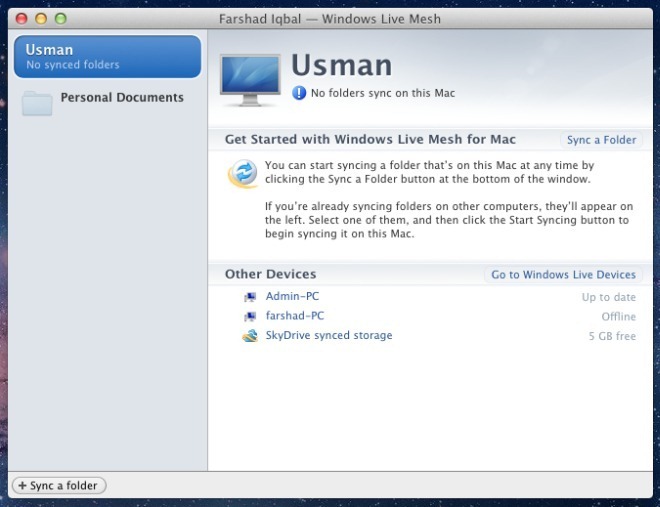
Task: Click the Windows Live Mesh sync icon
Action: coord(243,173)
